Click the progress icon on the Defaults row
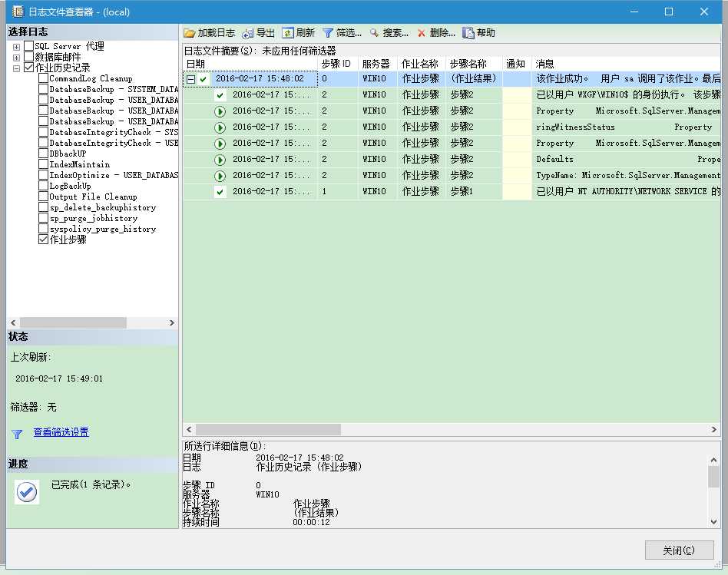This screenshot has height=575, width=728. tap(220, 160)
